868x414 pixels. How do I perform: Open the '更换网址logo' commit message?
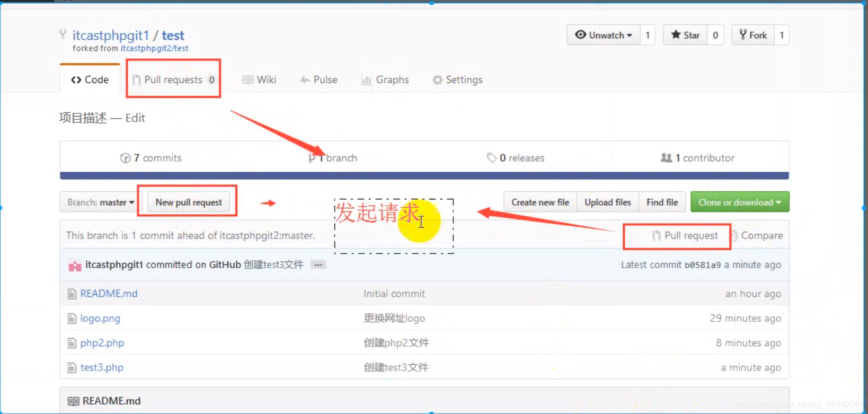[394, 319]
